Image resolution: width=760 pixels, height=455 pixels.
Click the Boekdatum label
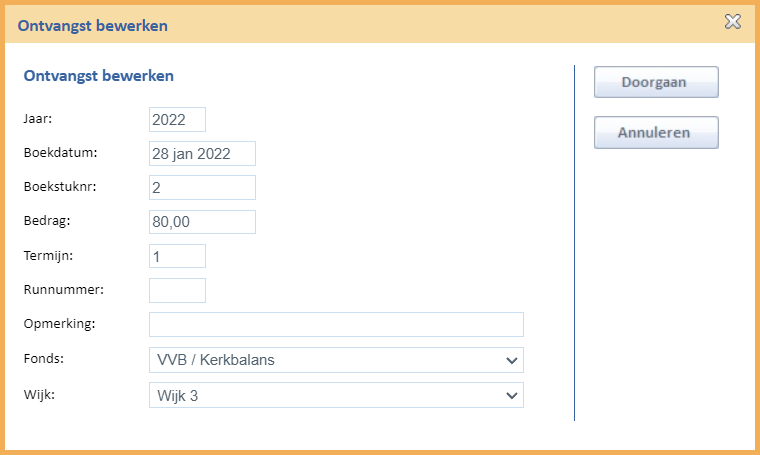pos(60,153)
